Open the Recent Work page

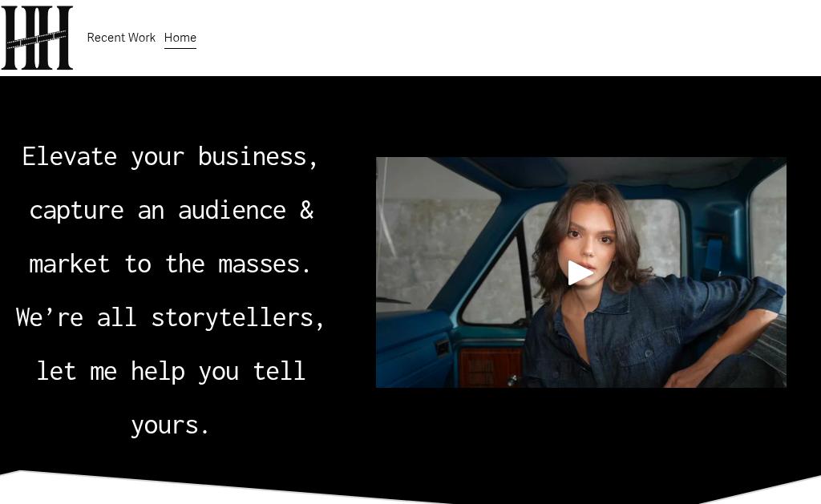121,38
